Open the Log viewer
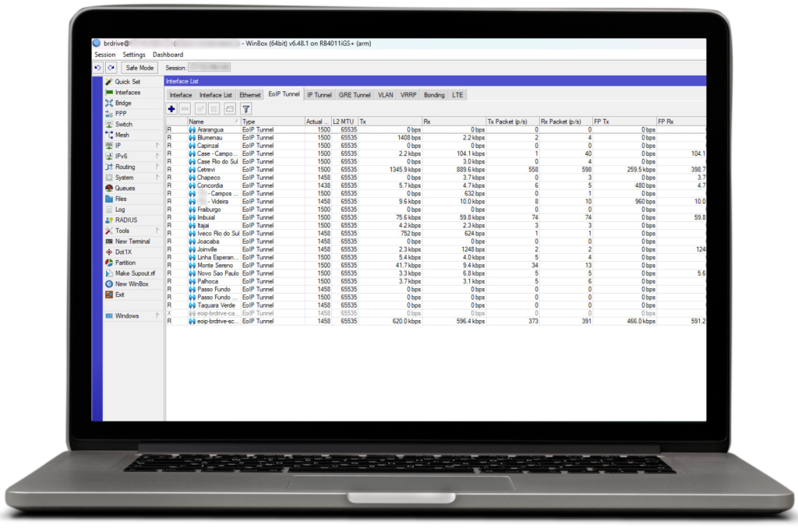 119,210
